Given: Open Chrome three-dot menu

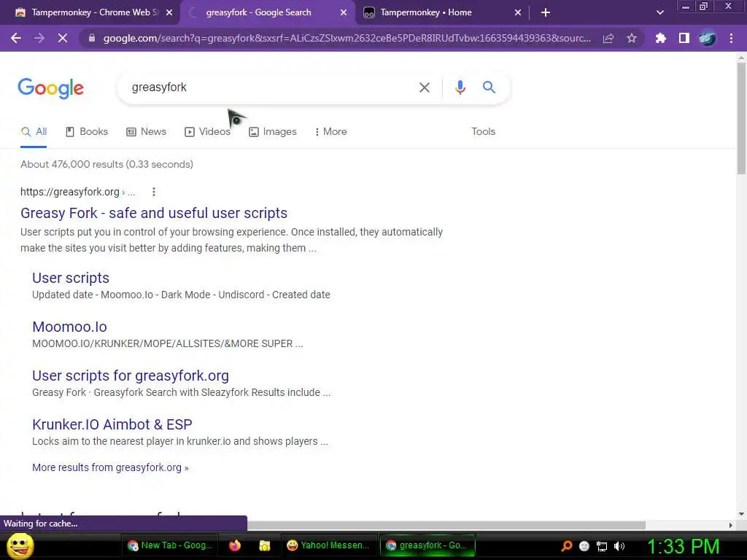Looking at the screenshot, I should [731, 38].
